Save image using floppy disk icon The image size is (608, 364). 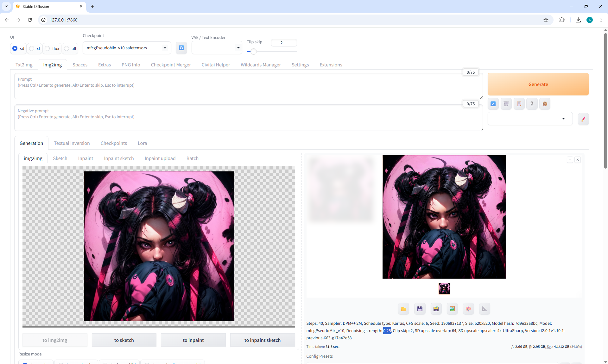pyautogui.click(x=420, y=309)
